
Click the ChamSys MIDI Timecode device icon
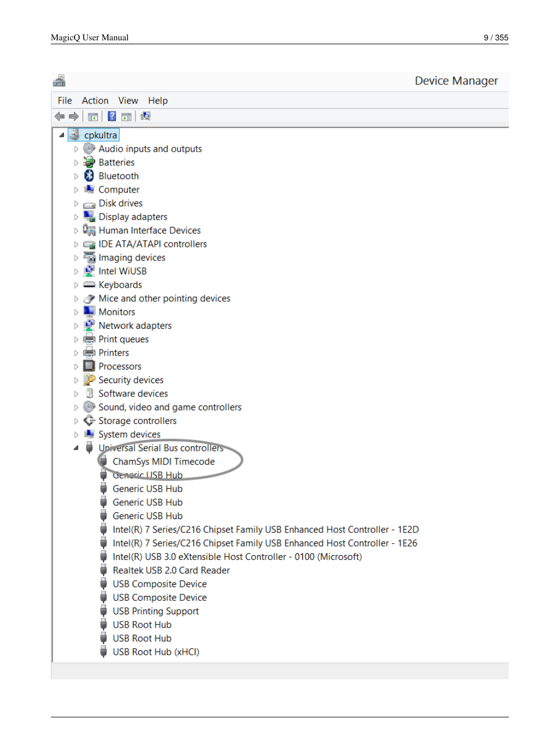104,461
